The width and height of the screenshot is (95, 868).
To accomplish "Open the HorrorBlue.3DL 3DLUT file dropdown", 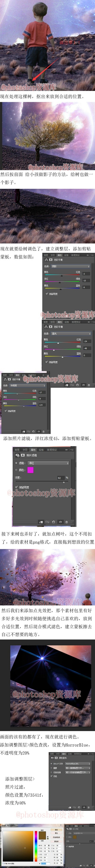I will point(78,764).
